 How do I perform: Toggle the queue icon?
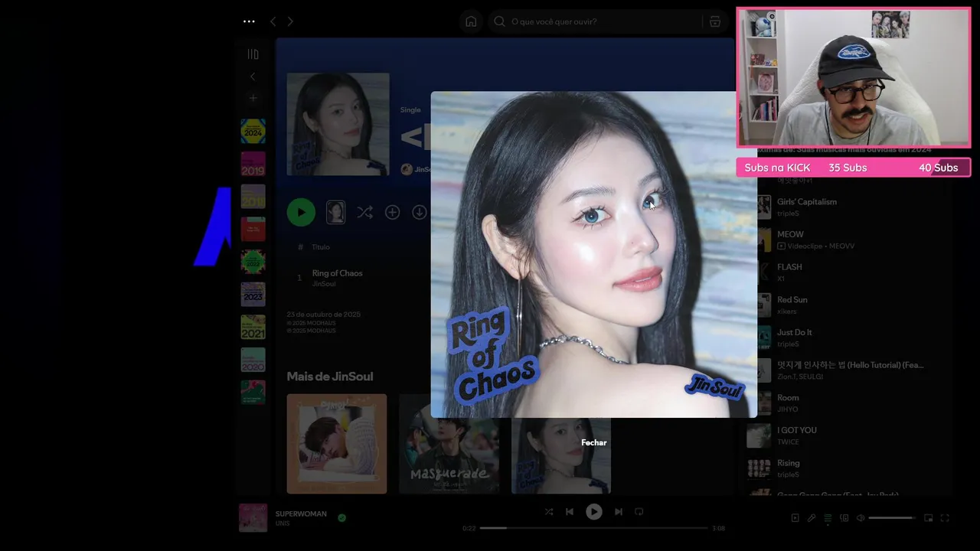pos(828,518)
